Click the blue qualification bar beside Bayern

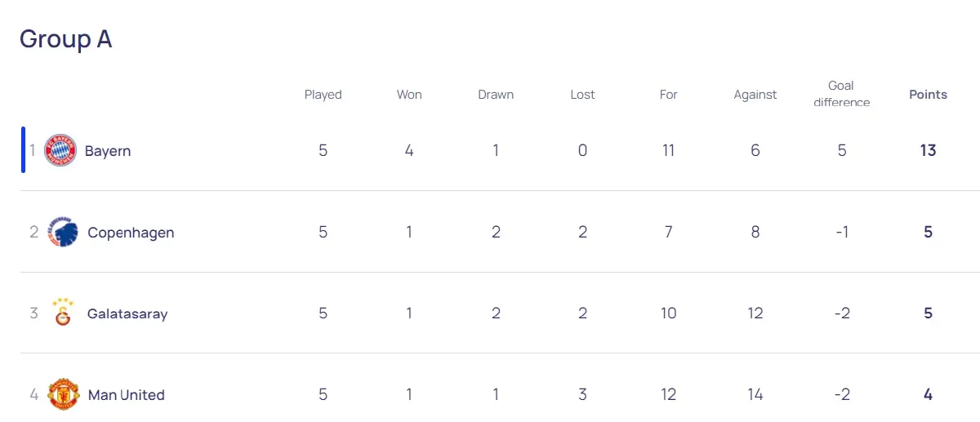(23, 150)
